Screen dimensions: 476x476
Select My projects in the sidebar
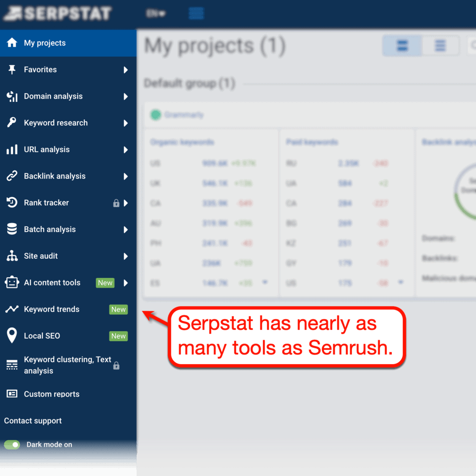point(45,43)
